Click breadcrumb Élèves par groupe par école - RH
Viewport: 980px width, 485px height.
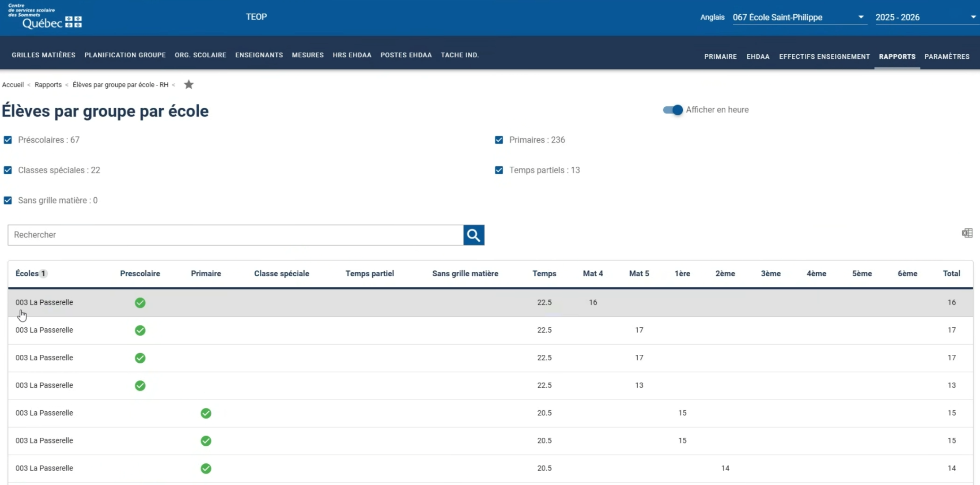pyautogui.click(x=121, y=85)
